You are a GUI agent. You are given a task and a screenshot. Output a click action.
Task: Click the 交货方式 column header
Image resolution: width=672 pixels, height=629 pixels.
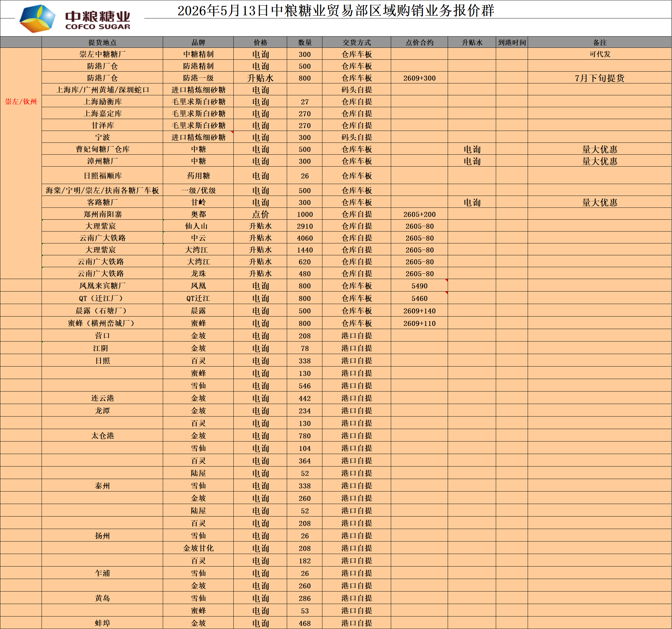click(357, 42)
